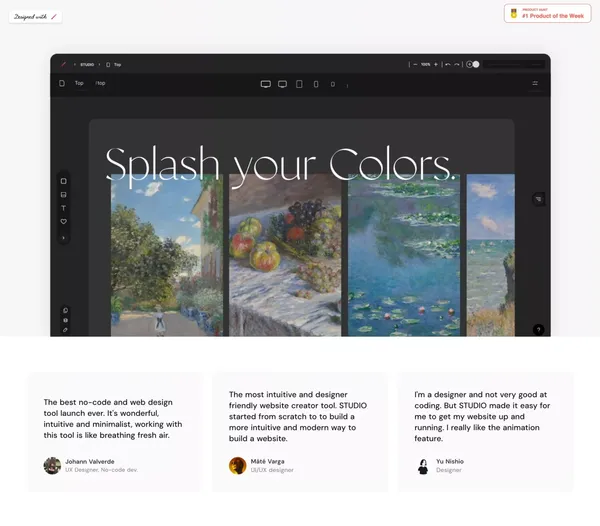Open the layers panel button on the right edge
600x526 pixels.
coord(539,199)
